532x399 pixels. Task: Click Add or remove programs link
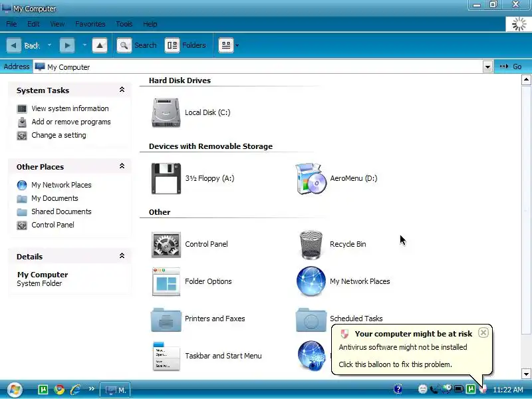(x=71, y=122)
